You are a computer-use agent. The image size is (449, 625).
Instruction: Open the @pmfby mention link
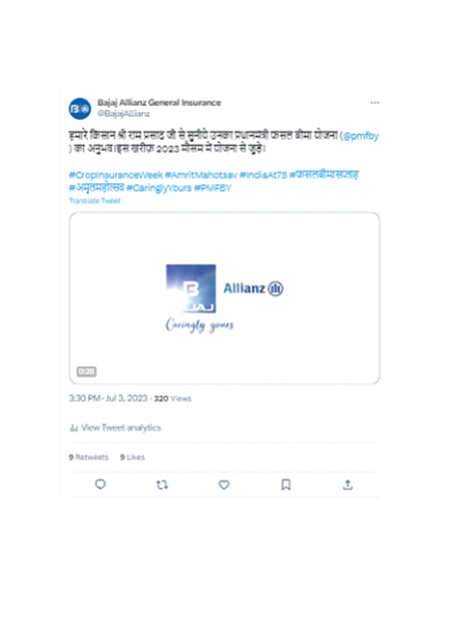point(360,136)
